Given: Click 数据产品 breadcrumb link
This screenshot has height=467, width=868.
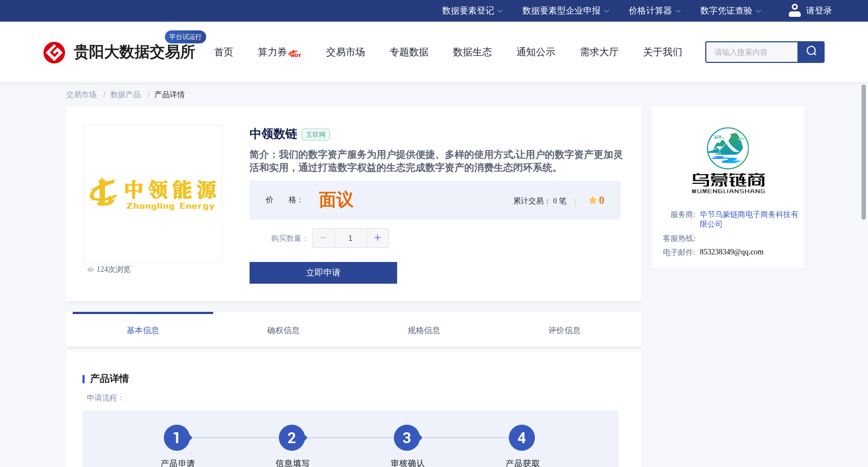Looking at the screenshot, I should (x=126, y=95).
